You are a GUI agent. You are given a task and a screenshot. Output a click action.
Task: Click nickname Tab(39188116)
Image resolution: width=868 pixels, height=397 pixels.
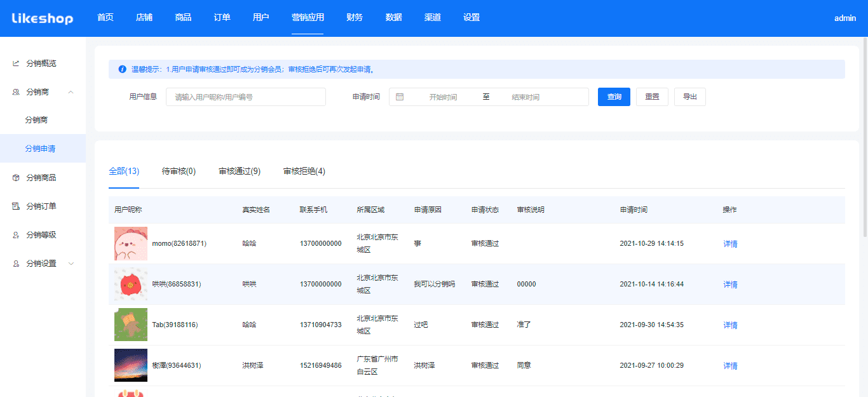(175, 325)
